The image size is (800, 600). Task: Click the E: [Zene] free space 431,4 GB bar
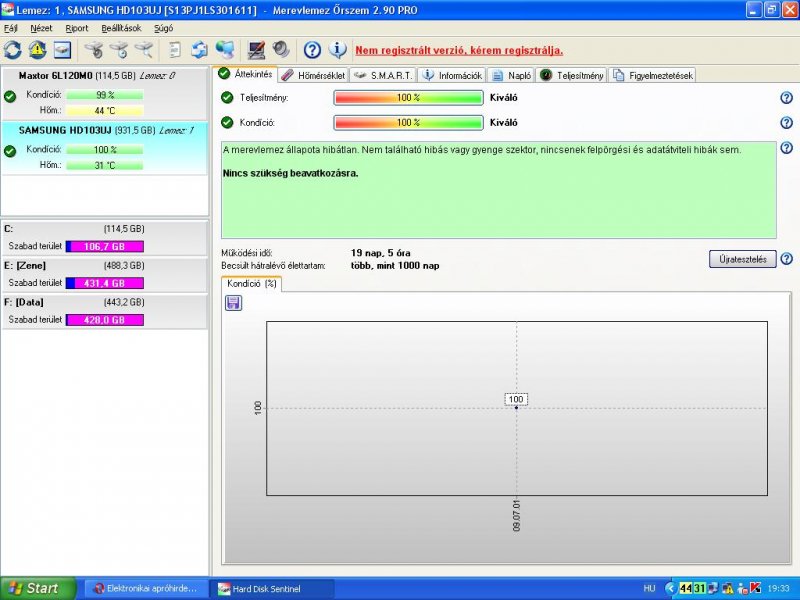pos(105,283)
